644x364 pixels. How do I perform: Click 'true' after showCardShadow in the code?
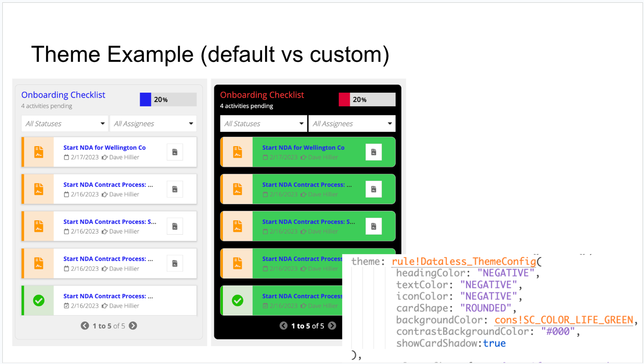pyautogui.click(x=494, y=343)
